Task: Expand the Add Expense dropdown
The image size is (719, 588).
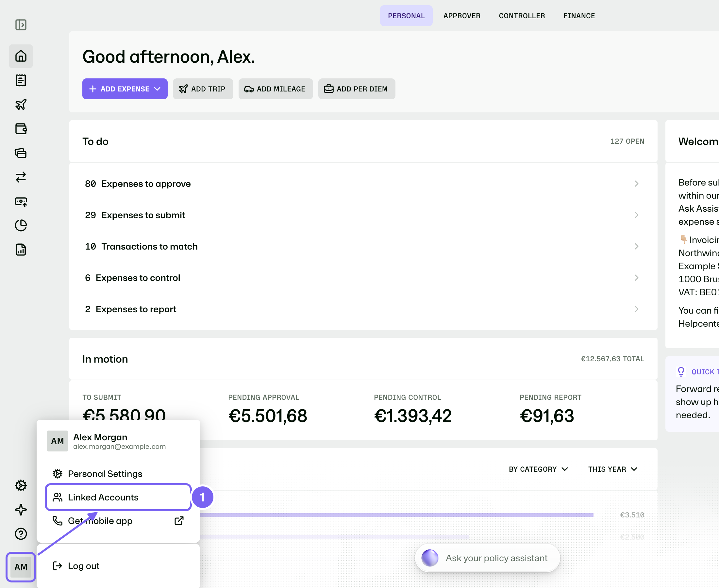Action: (125, 89)
